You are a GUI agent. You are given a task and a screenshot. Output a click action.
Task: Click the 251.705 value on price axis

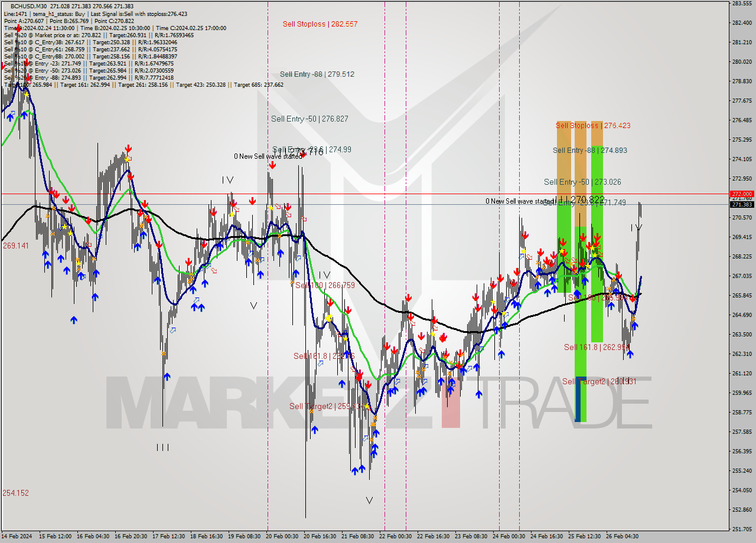742,529
